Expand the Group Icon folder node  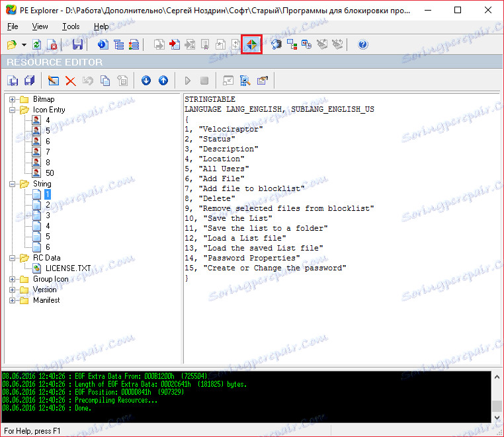coord(12,279)
